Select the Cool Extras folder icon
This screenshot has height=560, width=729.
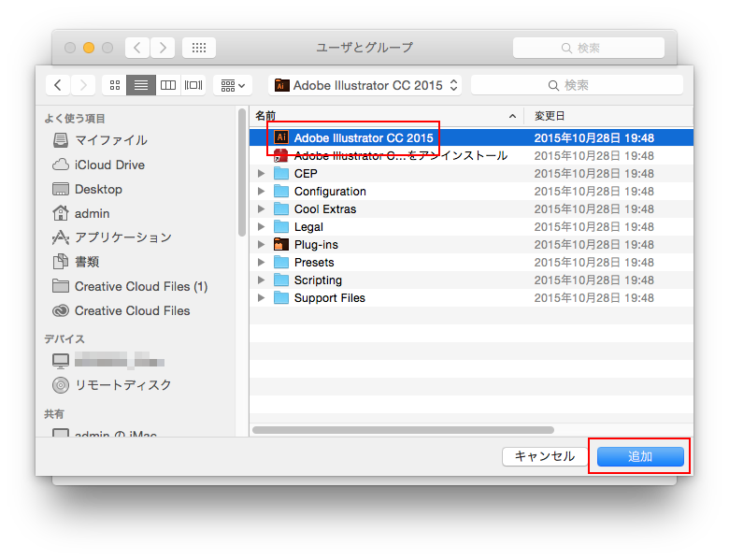click(281, 208)
